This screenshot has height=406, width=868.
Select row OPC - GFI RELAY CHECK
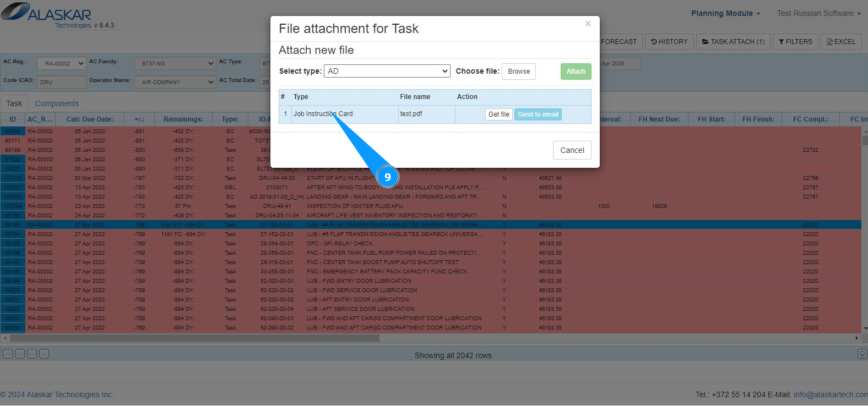[431, 243]
